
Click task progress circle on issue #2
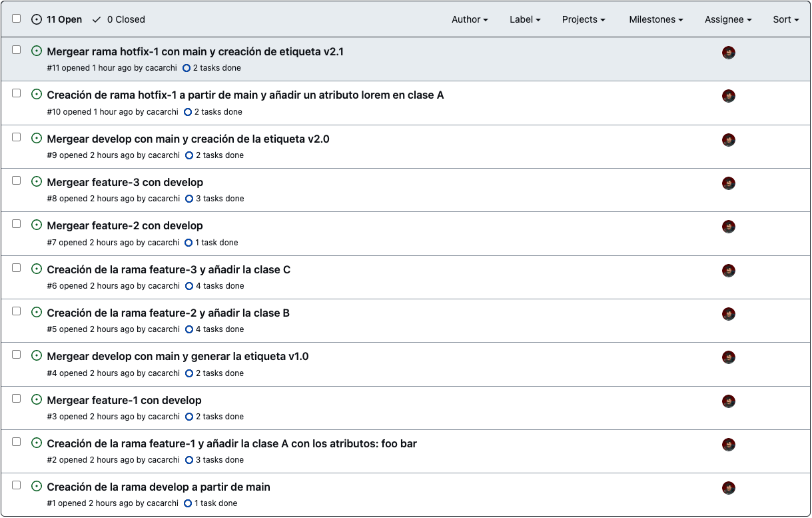[x=189, y=460]
